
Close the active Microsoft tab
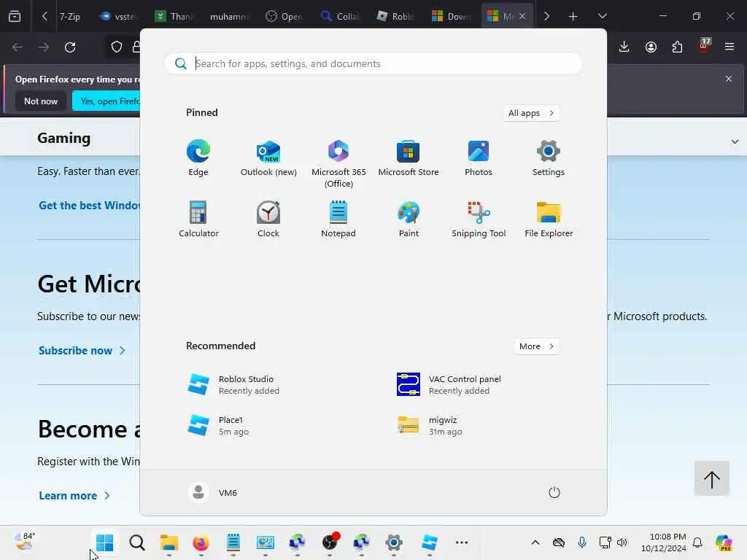coord(522,16)
